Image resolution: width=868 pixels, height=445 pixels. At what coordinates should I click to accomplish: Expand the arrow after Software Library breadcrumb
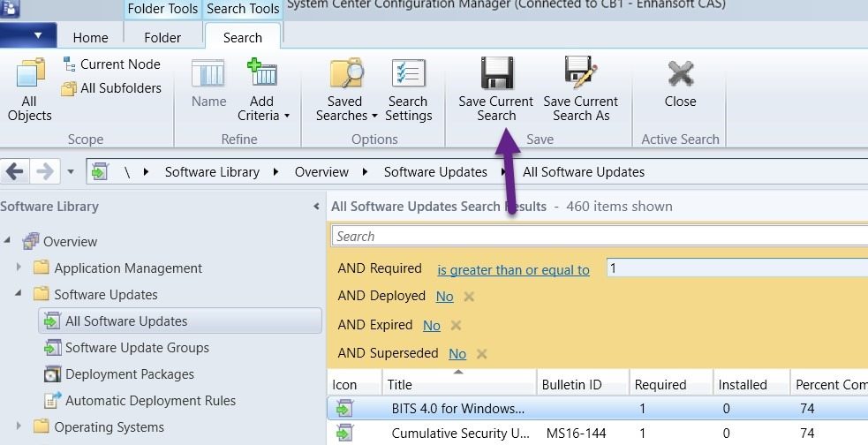(275, 171)
